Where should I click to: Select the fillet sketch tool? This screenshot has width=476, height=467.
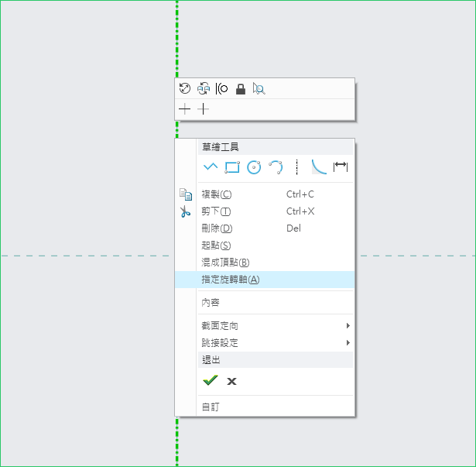(319, 167)
